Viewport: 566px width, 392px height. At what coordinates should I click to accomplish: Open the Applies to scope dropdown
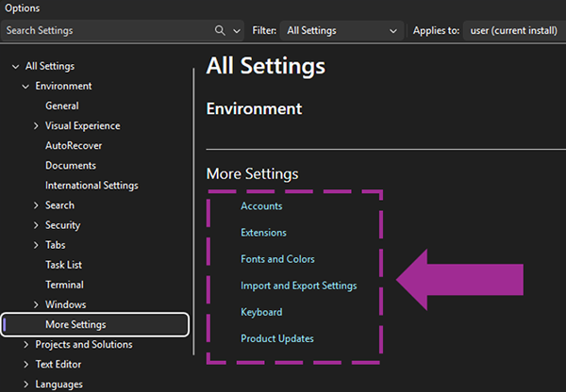pyautogui.click(x=515, y=30)
